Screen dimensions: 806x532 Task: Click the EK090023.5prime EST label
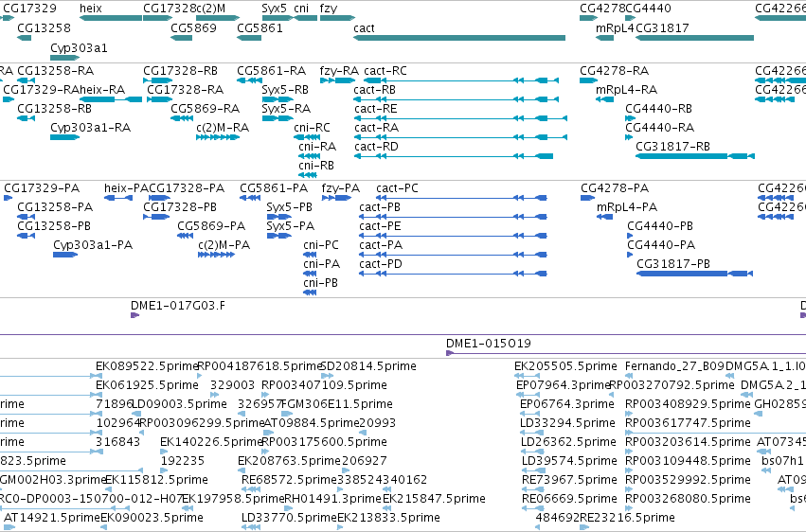click(x=152, y=518)
